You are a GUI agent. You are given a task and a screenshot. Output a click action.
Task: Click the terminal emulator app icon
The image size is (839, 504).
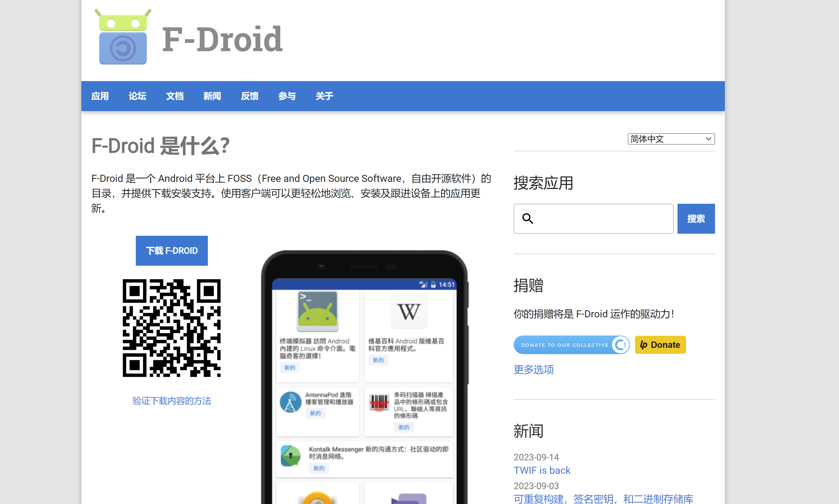pos(317,311)
